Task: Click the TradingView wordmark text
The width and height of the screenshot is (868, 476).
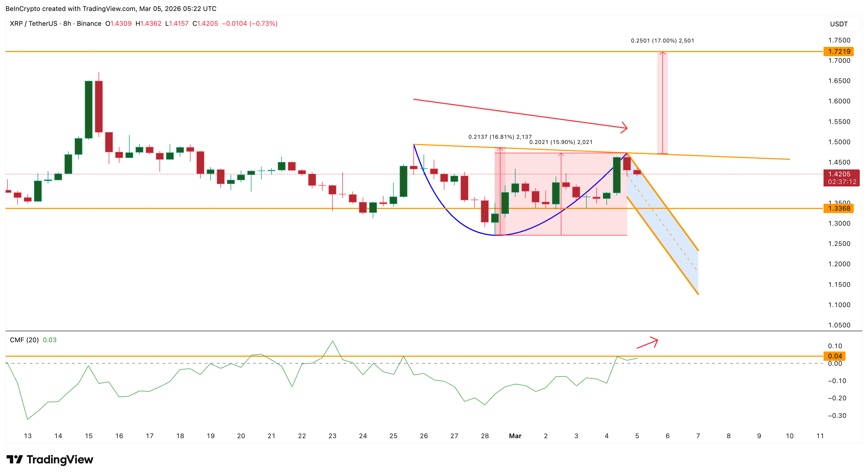Action: 60,460
